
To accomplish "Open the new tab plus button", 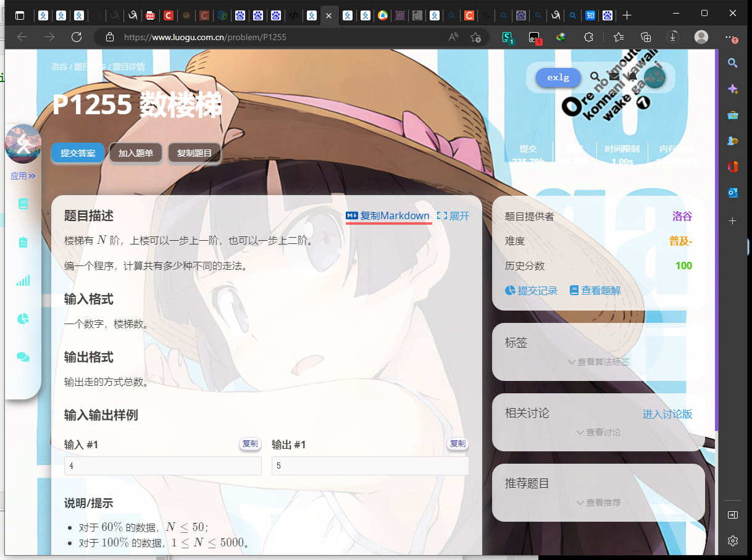I will (627, 15).
